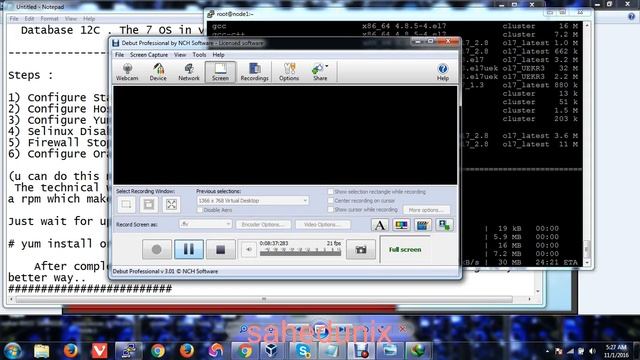Stop the recording
This screenshot has height=360, width=640.
click(220, 249)
